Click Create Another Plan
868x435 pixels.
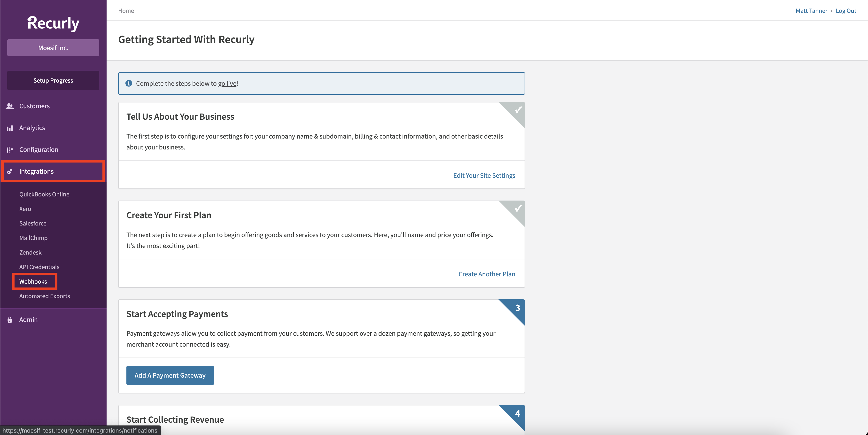487,274
